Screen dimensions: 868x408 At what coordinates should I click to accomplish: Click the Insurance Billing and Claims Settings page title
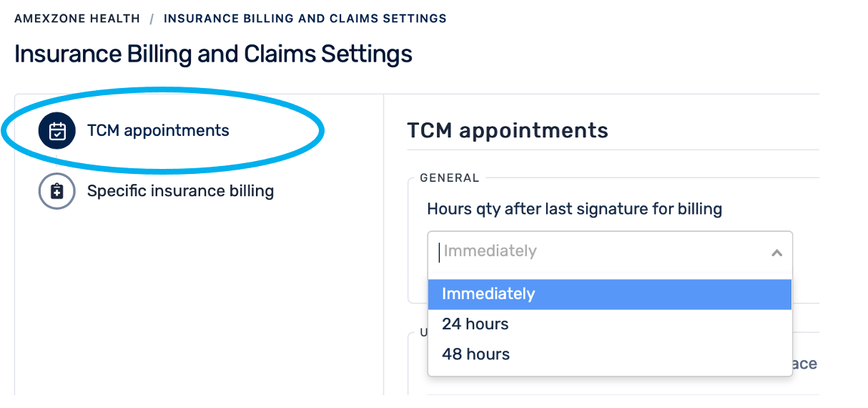coord(213,54)
